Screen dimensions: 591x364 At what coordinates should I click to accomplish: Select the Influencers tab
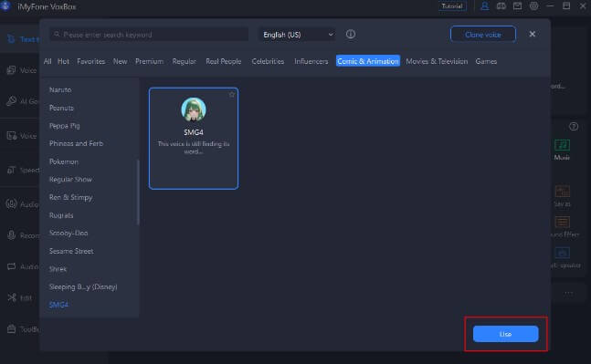tap(311, 61)
